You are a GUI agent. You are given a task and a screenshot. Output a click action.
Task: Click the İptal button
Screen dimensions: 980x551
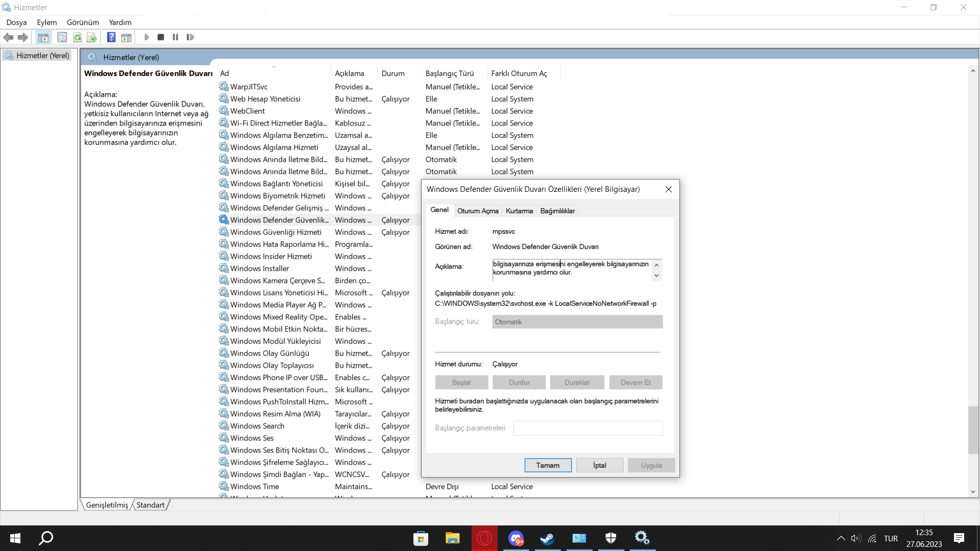point(599,465)
